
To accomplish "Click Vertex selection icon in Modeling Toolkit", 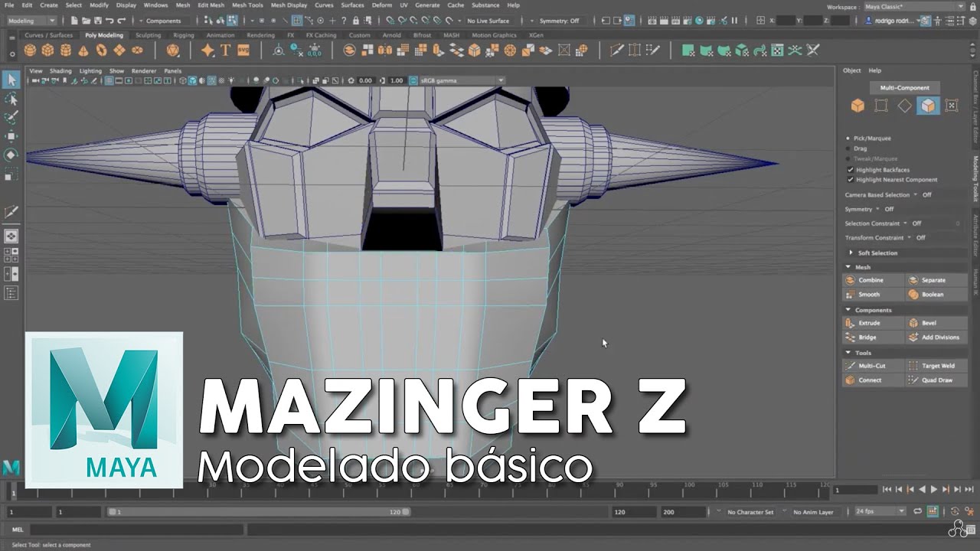I will point(881,106).
